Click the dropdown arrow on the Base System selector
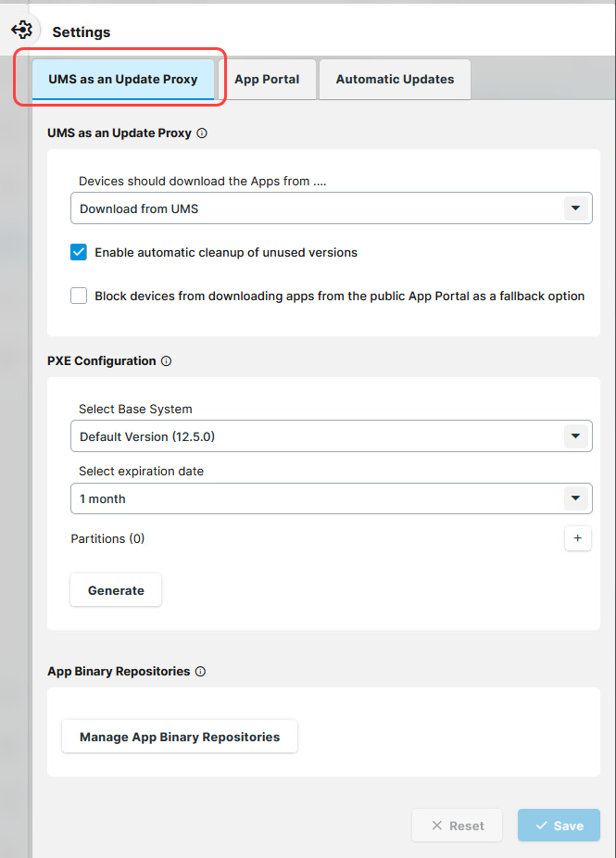The image size is (616, 858). [x=575, y=435]
